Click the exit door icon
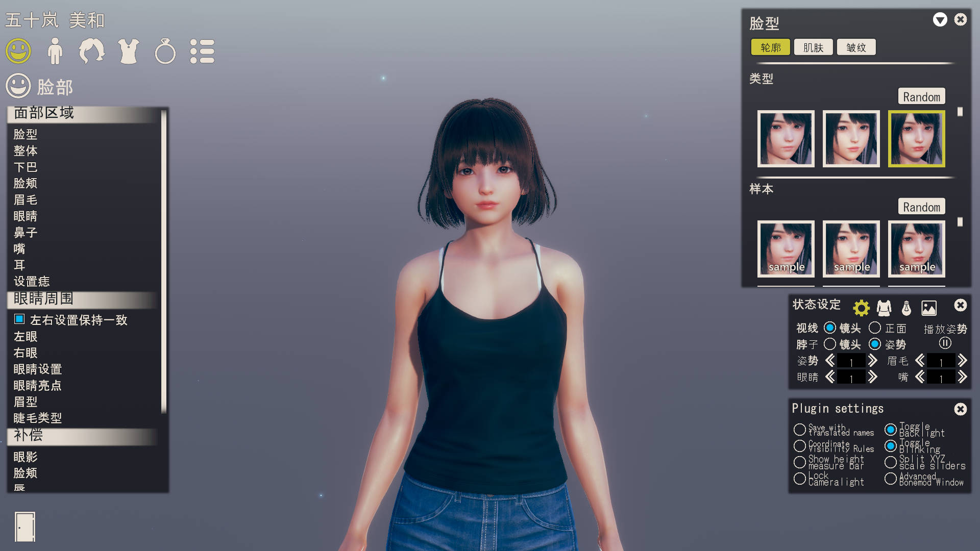Screen dimensions: 980x551 pos(25,527)
